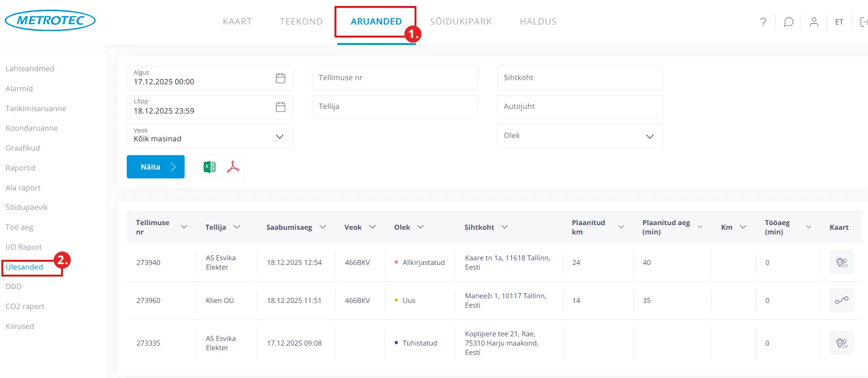
Task: View route icon for order 273960
Action: coord(841,301)
